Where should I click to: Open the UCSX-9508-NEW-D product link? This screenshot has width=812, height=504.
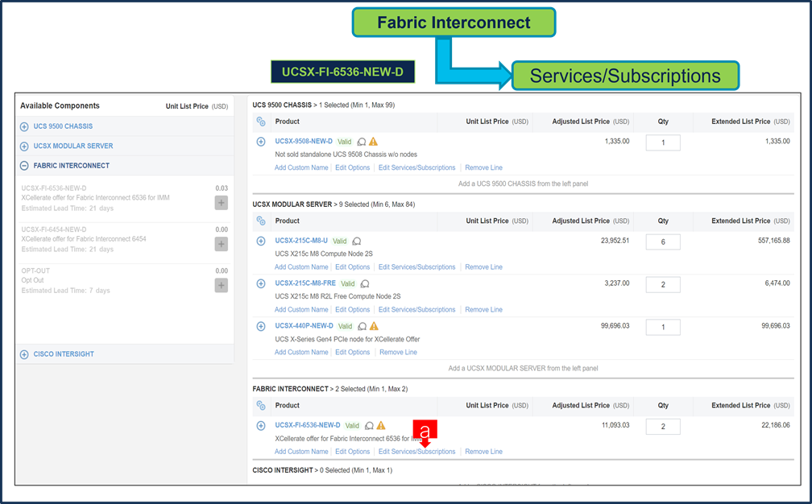point(304,141)
